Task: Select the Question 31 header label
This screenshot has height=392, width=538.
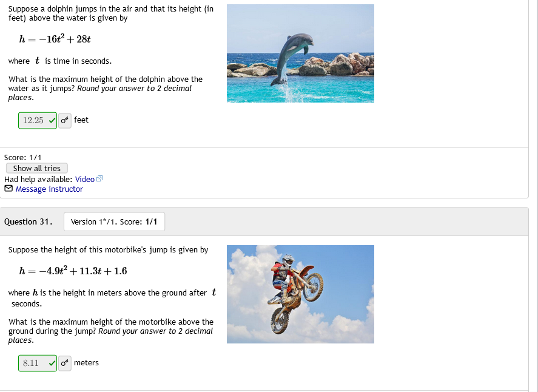Action: click(x=28, y=221)
